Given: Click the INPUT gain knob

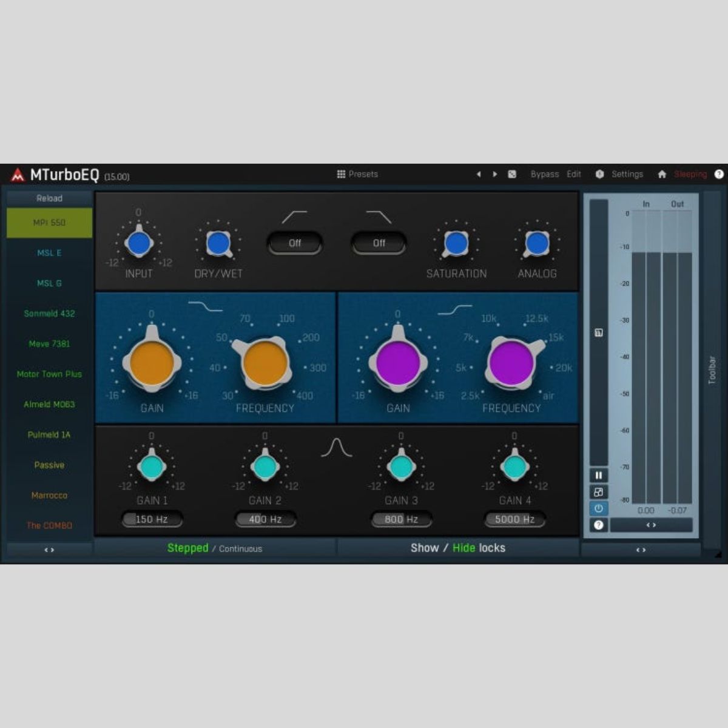Looking at the screenshot, I should click(139, 243).
